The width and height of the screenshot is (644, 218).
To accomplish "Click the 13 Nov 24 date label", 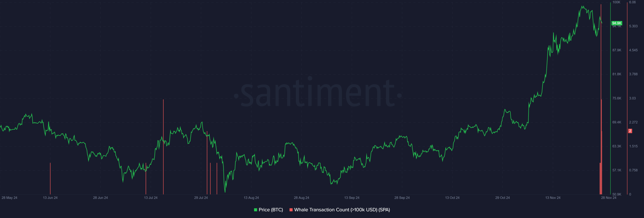I will click(553, 198).
